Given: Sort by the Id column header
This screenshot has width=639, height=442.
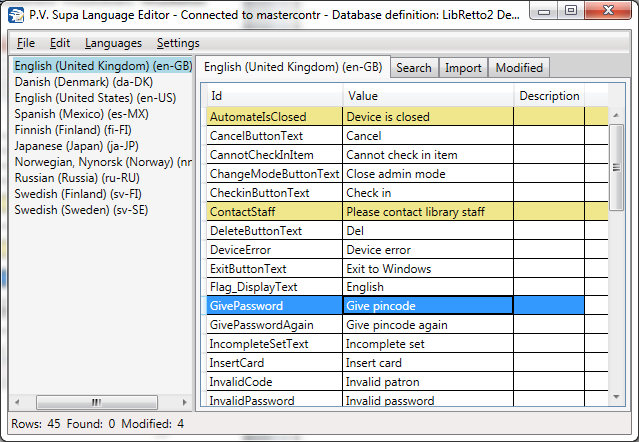Looking at the screenshot, I should [x=273, y=96].
